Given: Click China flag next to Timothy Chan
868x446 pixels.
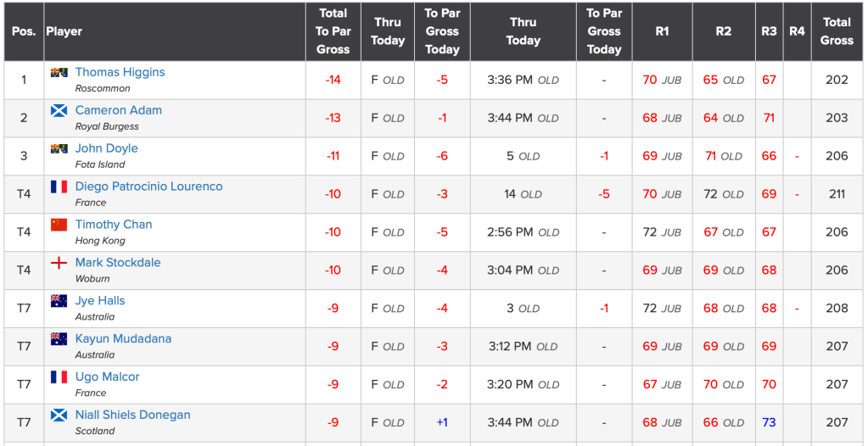Looking at the screenshot, I should pyautogui.click(x=59, y=225).
